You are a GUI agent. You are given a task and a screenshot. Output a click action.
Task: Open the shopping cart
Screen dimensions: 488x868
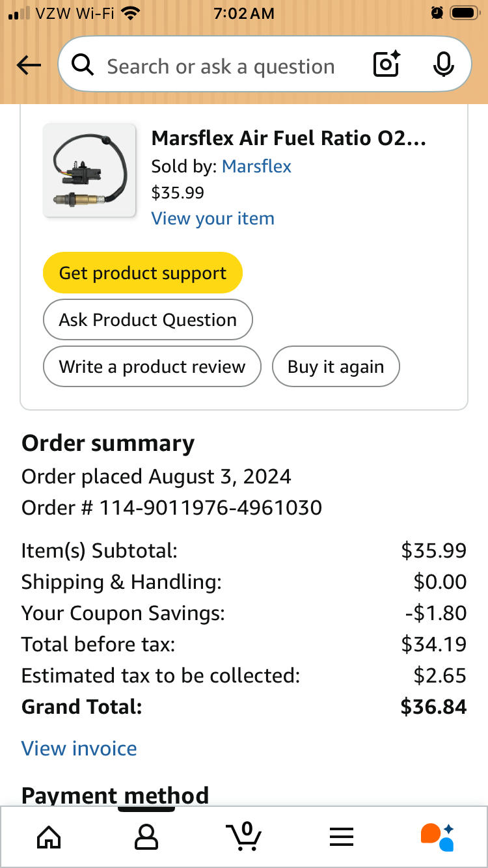244,836
